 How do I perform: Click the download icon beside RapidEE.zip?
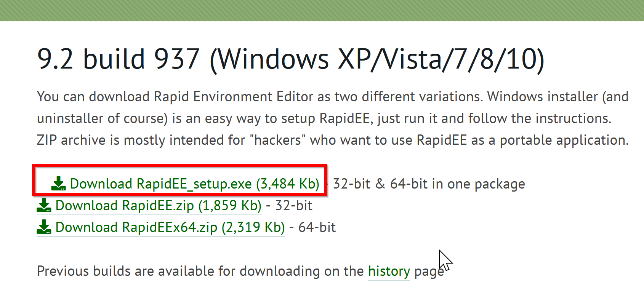coord(44,205)
